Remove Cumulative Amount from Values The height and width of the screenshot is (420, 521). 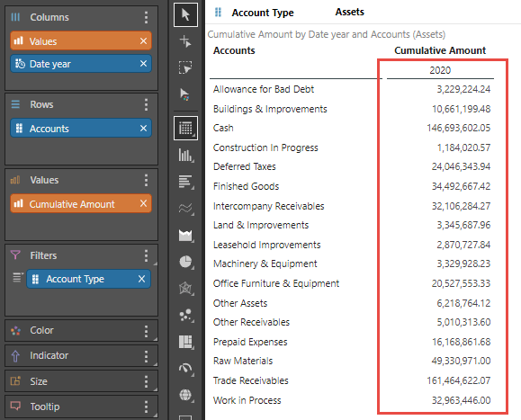143,203
